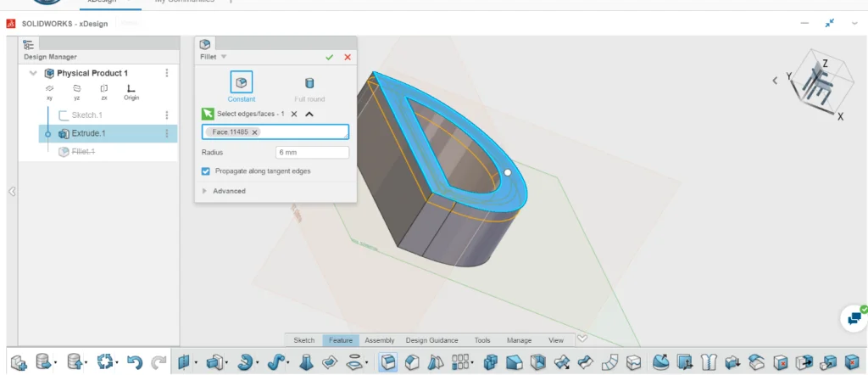Click the Redo arrow in bottom toolbar
The image size is (868, 375).
pyautogui.click(x=159, y=362)
